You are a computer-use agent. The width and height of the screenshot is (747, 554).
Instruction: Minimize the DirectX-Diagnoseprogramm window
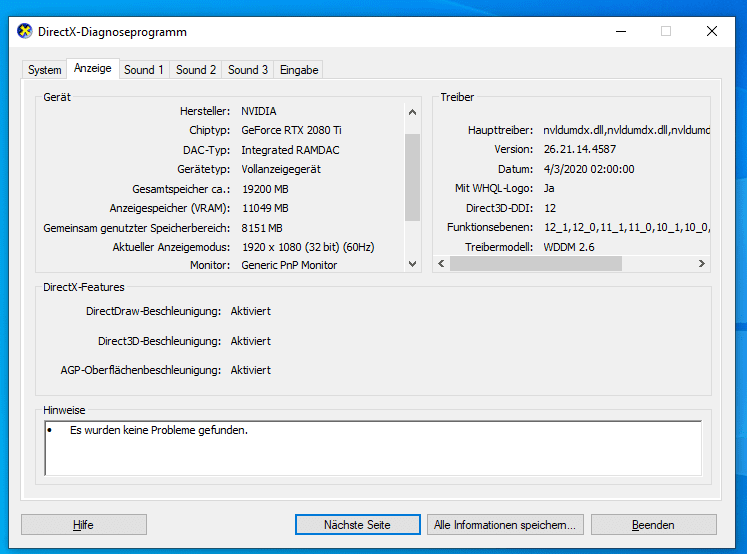click(x=621, y=31)
